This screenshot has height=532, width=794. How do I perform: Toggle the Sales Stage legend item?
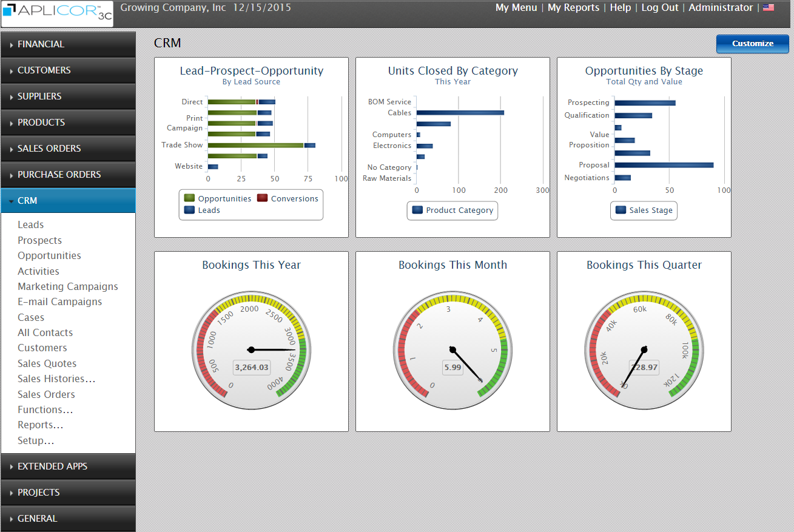pos(644,210)
